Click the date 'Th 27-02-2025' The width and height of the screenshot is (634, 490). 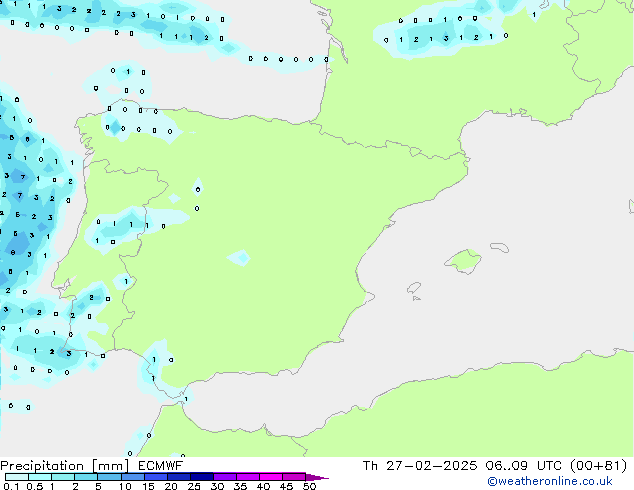420,466
